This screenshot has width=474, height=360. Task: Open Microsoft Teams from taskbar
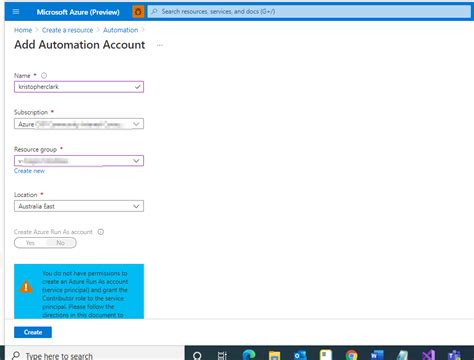coord(454,355)
